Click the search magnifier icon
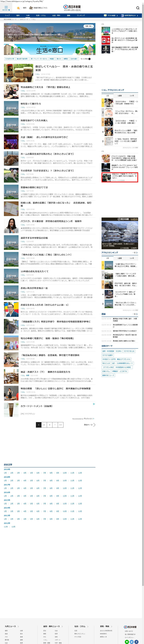Image resolution: width=144 pixels, height=644 pixels. [x=138, y=8]
